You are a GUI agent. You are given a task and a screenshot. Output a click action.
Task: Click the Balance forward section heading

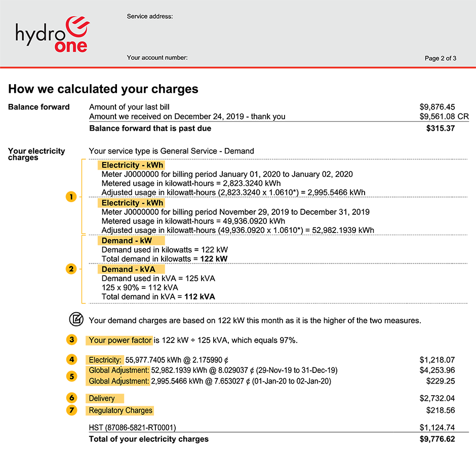click(x=38, y=107)
